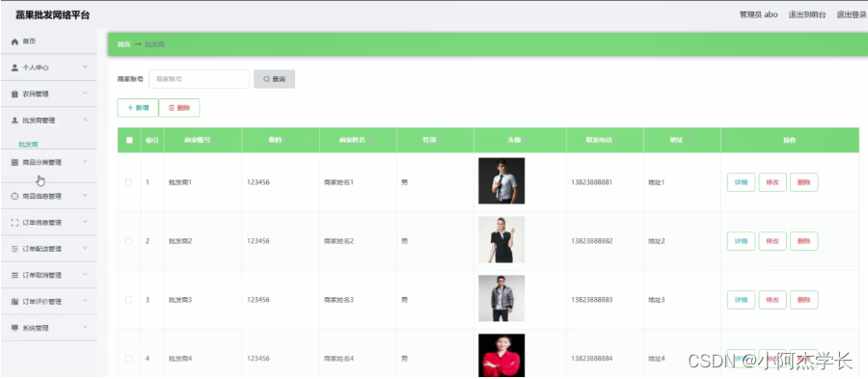Click the 查询 search button
This screenshot has height=379, width=868.
274,79
